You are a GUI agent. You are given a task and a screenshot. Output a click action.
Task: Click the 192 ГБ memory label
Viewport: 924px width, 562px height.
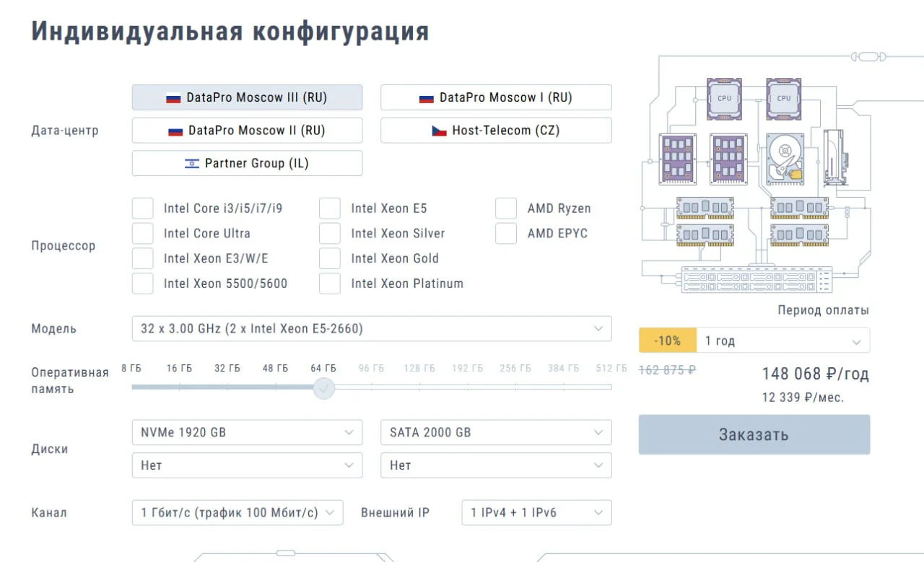point(468,369)
